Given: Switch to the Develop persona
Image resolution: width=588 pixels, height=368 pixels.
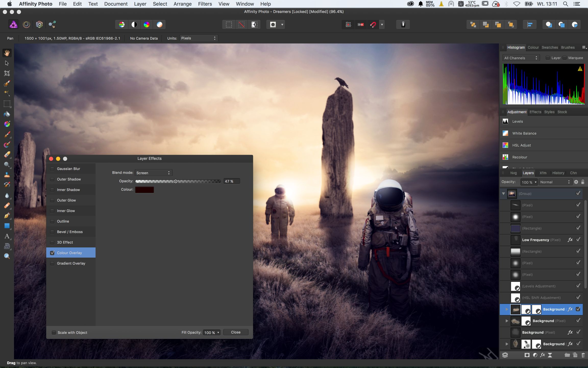Looking at the screenshot, I should tap(39, 25).
